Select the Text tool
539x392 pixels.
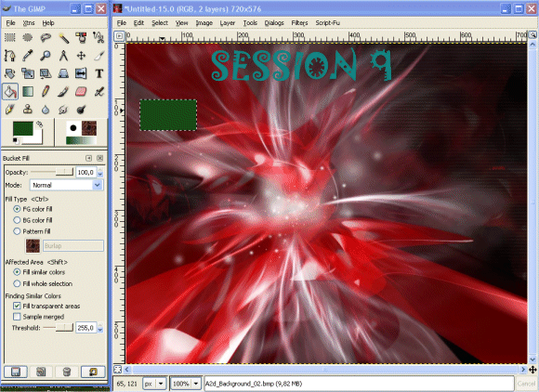[99, 73]
